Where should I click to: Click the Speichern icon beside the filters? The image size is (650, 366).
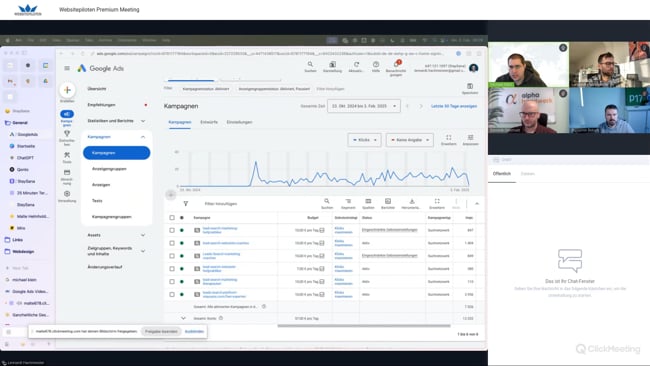(x=470, y=86)
